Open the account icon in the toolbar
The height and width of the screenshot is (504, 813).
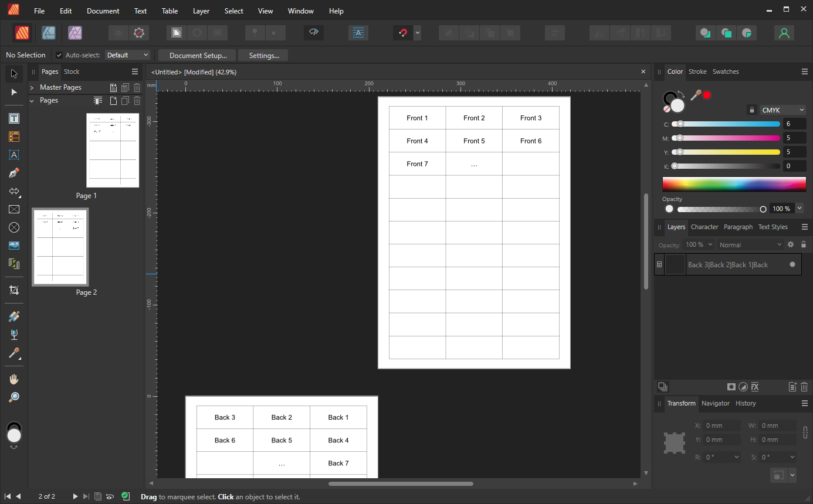(784, 33)
